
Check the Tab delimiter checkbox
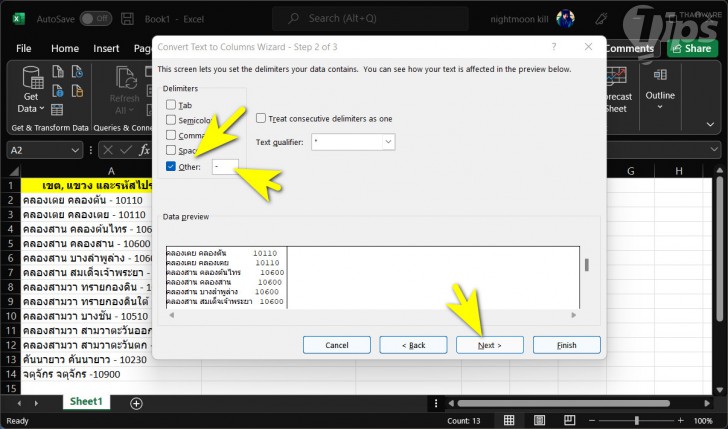(171, 104)
